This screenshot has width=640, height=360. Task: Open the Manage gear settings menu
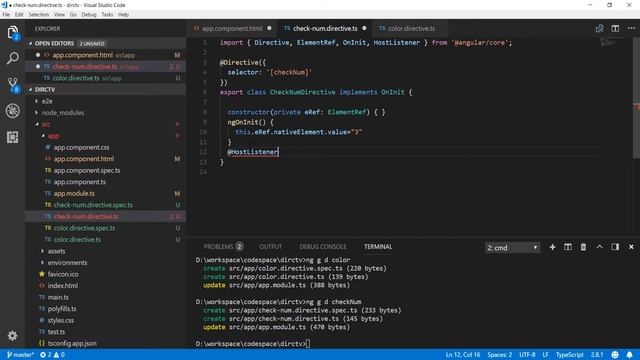(13, 336)
